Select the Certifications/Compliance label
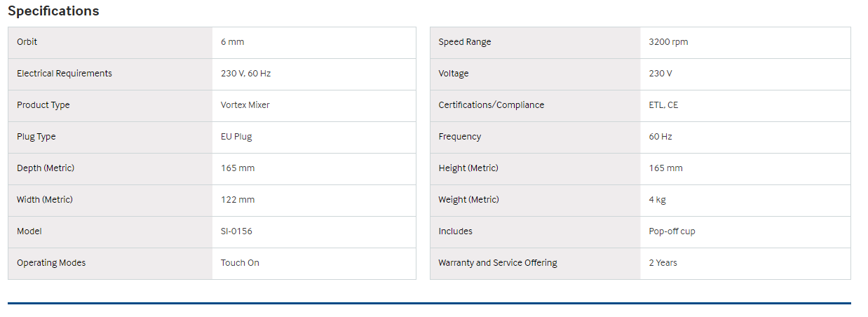Viewport: 868px width, 317px height. tap(491, 105)
